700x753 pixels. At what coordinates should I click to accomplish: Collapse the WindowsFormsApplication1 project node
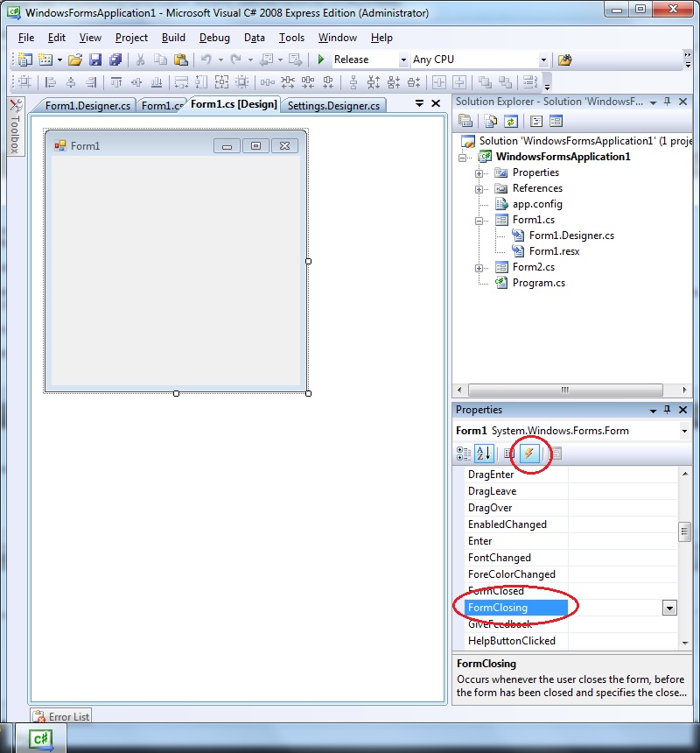[x=463, y=157]
